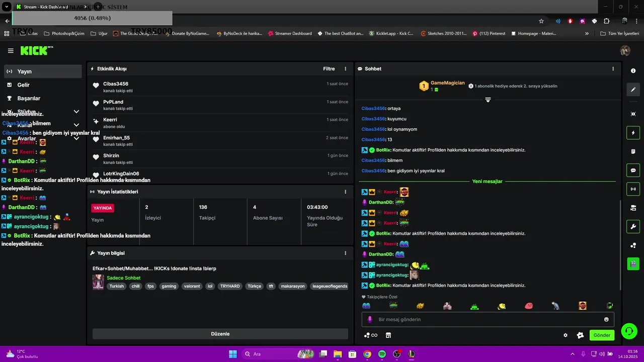Image resolution: width=644 pixels, height=362 pixels.
Task: Click the purple microphone icon in message box
Action: pyautogui.click(x=370, y=319)
